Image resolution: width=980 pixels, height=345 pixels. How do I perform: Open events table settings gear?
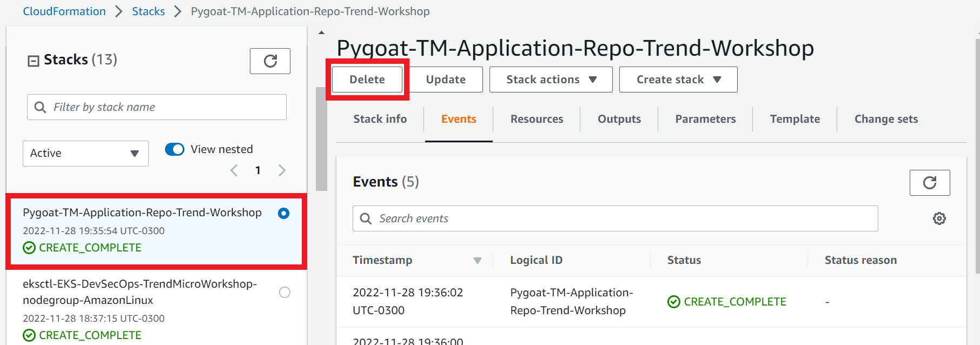(x=939, y=218)
